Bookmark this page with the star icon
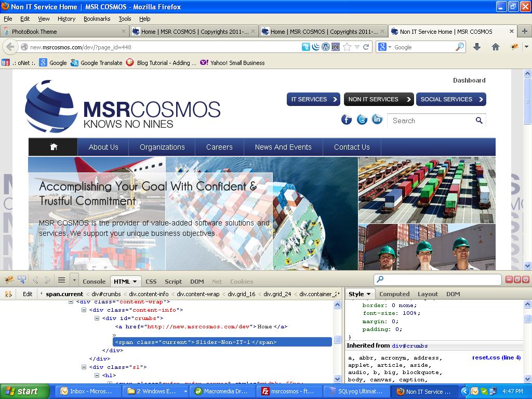This screenshot has width=532, height=399. tap(347, 47)
